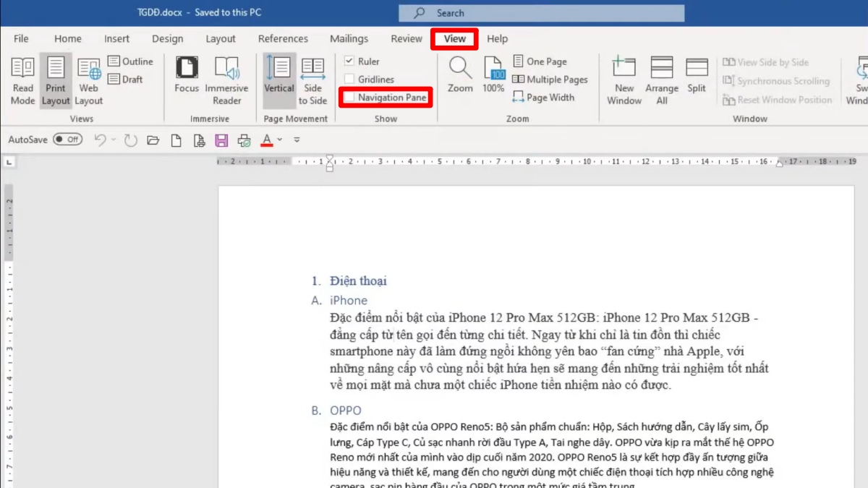Click the purple Save icon
Viewport: 868px width, 488px height.
tap(221, 140)
